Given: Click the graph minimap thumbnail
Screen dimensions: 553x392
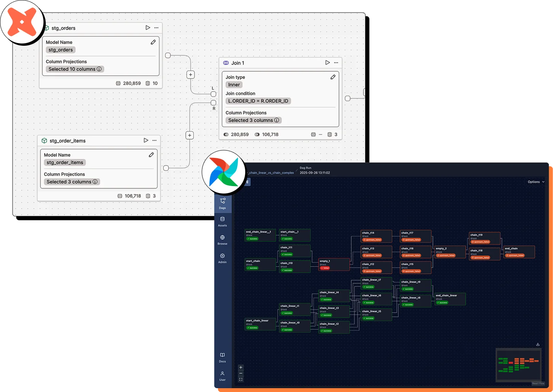Looking at the screenshot, I should pos(518,365).
